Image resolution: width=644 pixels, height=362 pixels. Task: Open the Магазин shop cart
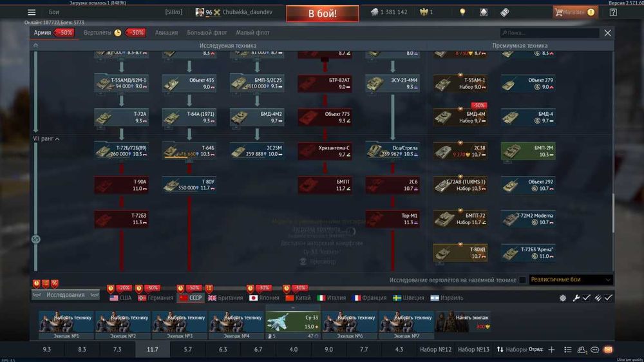click(x=574, y=12)
